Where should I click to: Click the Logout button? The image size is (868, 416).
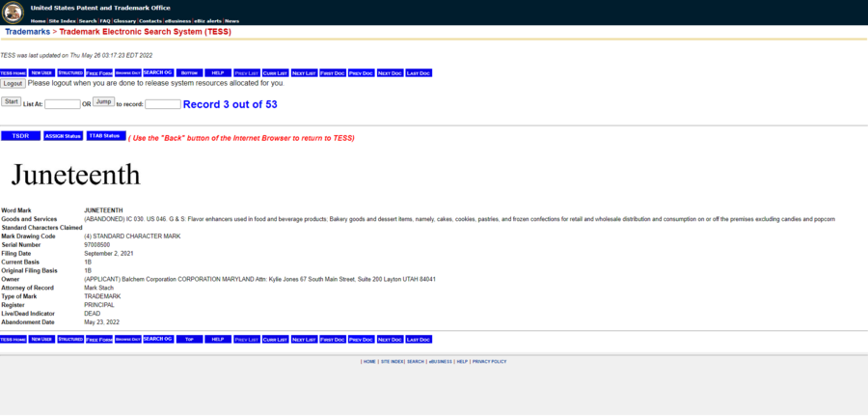13,83
